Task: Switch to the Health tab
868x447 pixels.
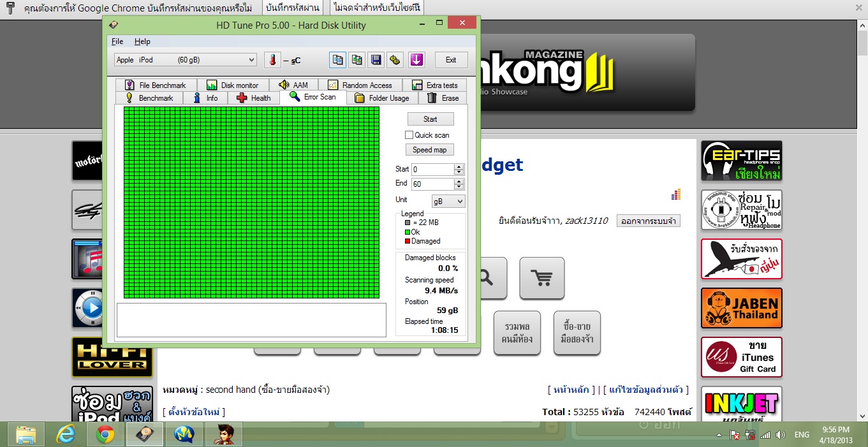Action: point(254,98)
